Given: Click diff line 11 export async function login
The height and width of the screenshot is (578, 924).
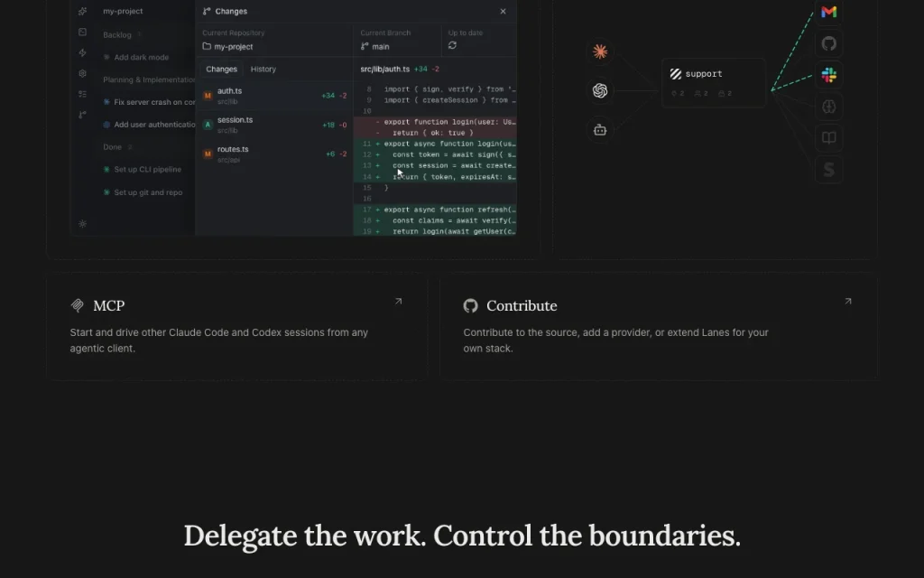Looking at the screenshot, I should click(x=435, y=144).
